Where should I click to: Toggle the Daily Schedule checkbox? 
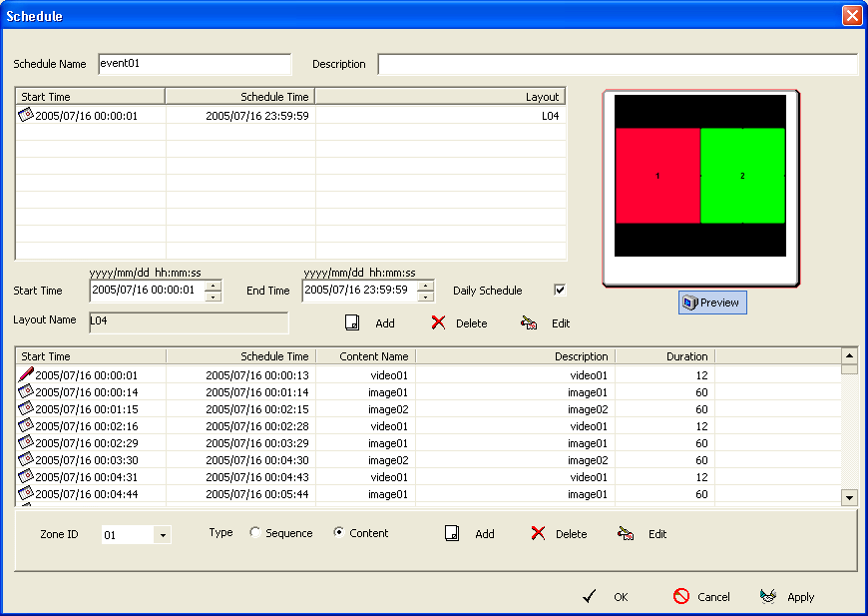(x=560, y=290)
